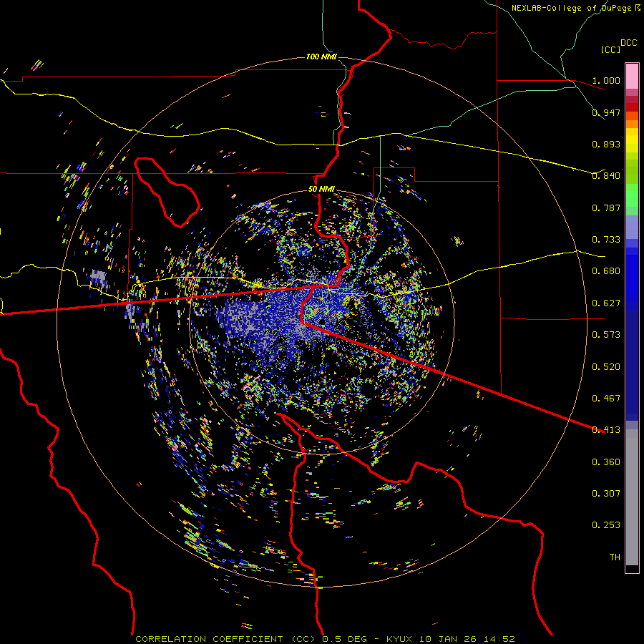644x644 pixels.
Task: Select the 0.413 legend value
Action: coord(606,430)
